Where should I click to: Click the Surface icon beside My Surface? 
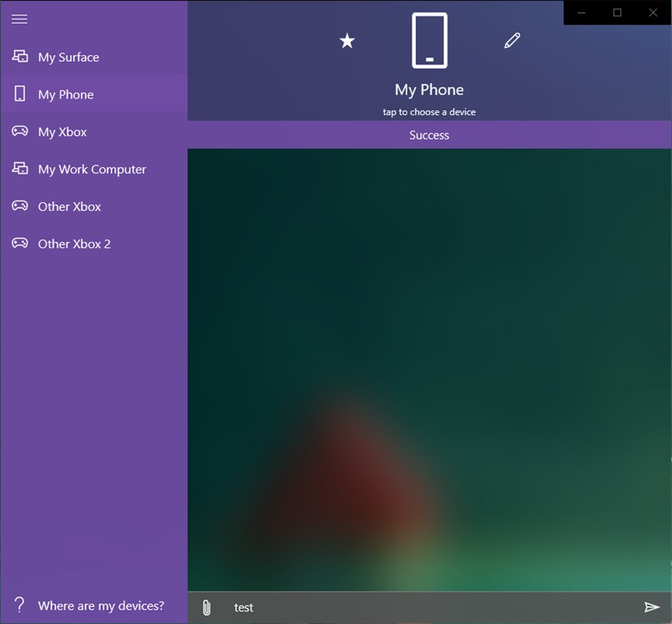(x=18, y=56)
